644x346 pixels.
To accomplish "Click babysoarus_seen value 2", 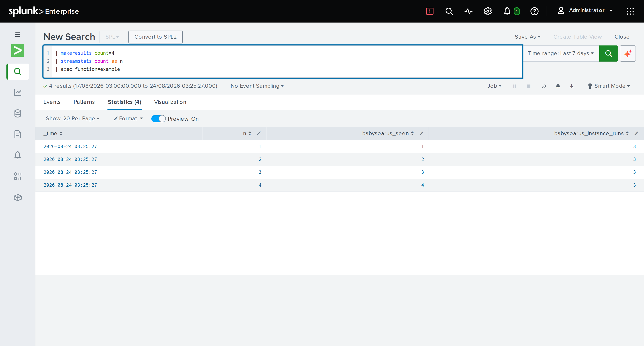I will pyautogui.click(x=422, y=159).
